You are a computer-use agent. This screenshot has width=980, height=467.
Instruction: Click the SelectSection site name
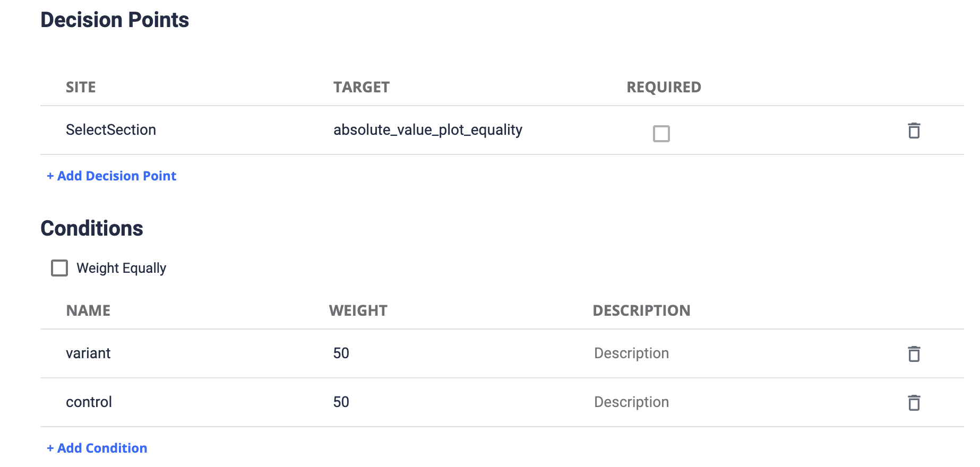point(110,129)
